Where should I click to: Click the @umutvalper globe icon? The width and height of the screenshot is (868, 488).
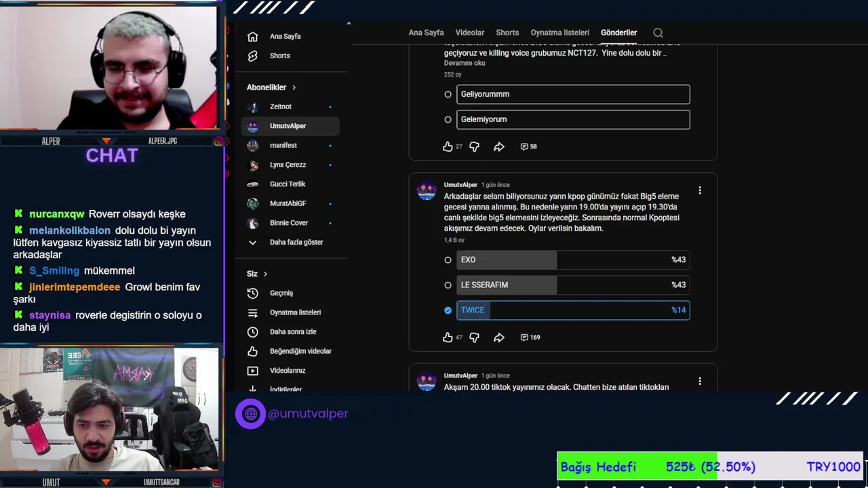(250, 413)
